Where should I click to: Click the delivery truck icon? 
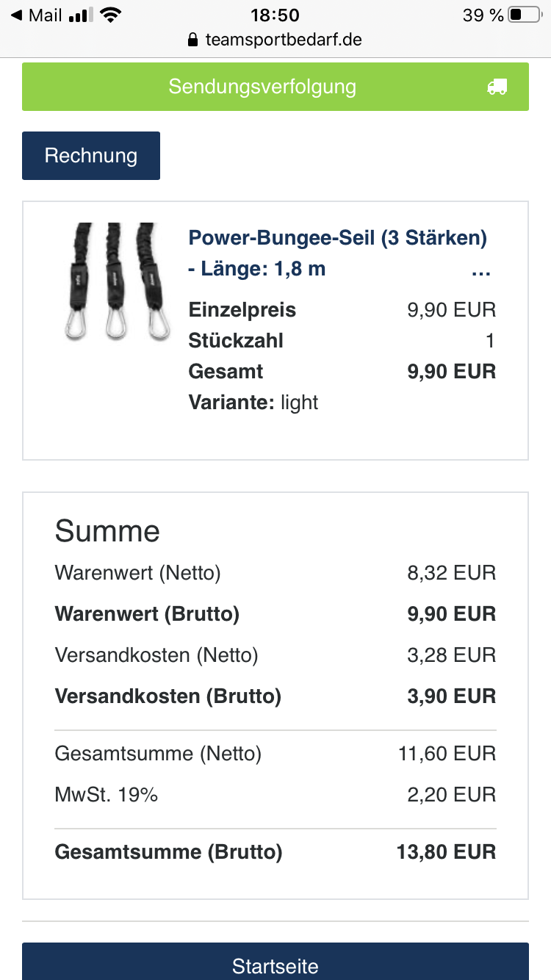point(497,87)
